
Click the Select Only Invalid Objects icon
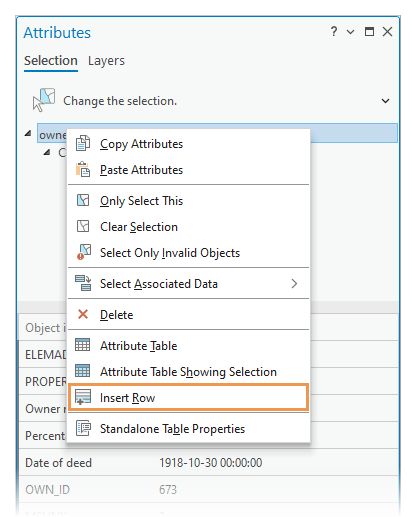point(83,252)
